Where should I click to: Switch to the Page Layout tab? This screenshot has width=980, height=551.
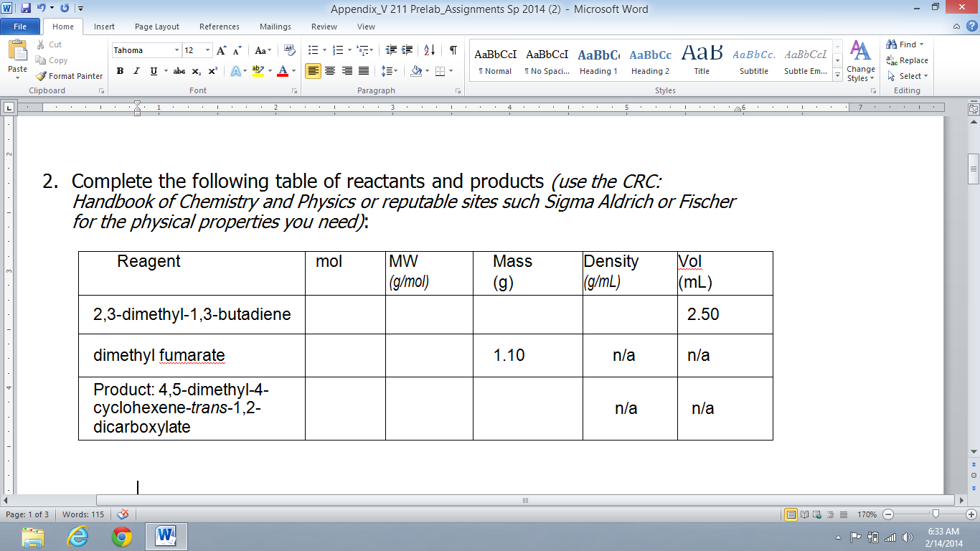[157, 27]
